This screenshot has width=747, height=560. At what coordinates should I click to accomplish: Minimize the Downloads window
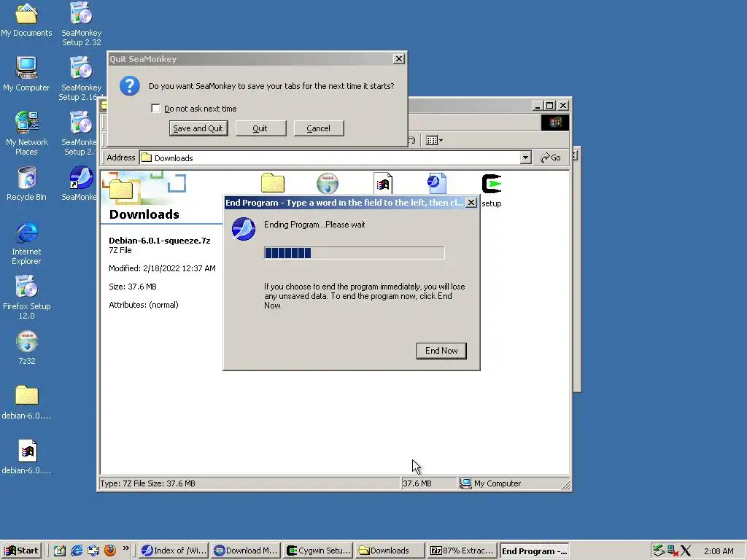[538, 105]
